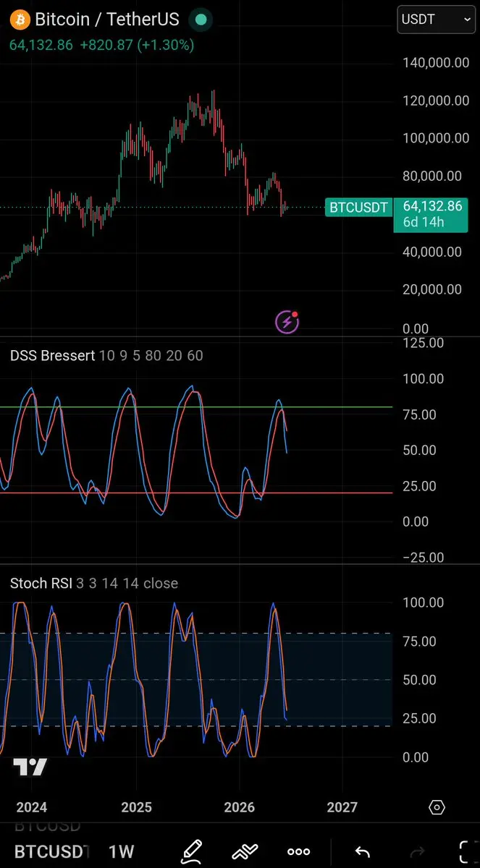Select the DSS Bressert indicator label
The width and height of the screenshot is (480, 868).
(52, 355)
